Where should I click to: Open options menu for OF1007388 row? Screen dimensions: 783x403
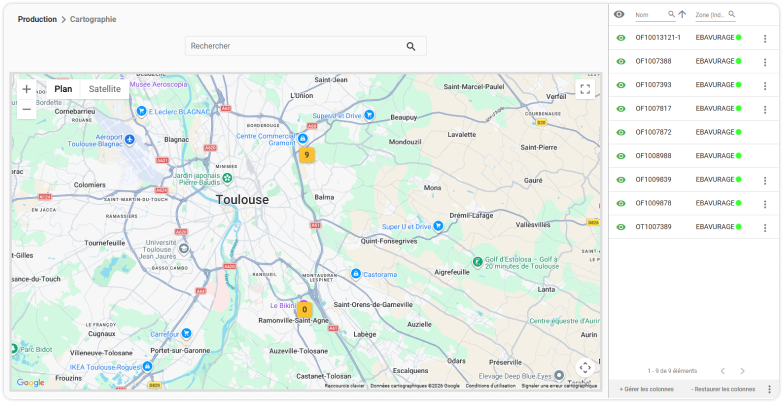pyautogui.click(x=765, y=62)
